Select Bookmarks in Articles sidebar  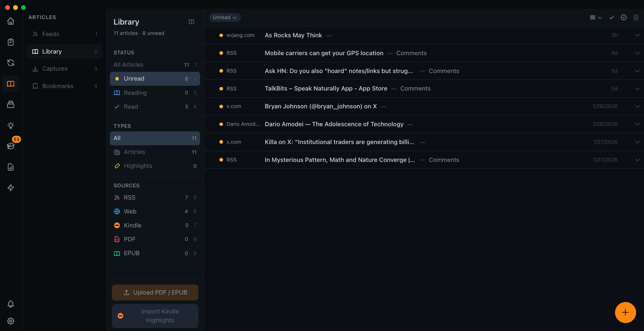(x=58, y=86)
